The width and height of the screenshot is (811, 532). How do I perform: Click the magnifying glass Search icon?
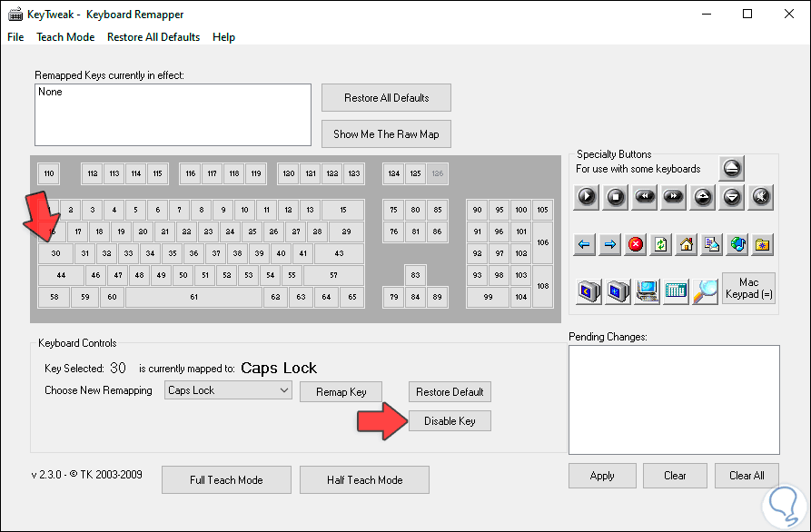pos(705,291)
